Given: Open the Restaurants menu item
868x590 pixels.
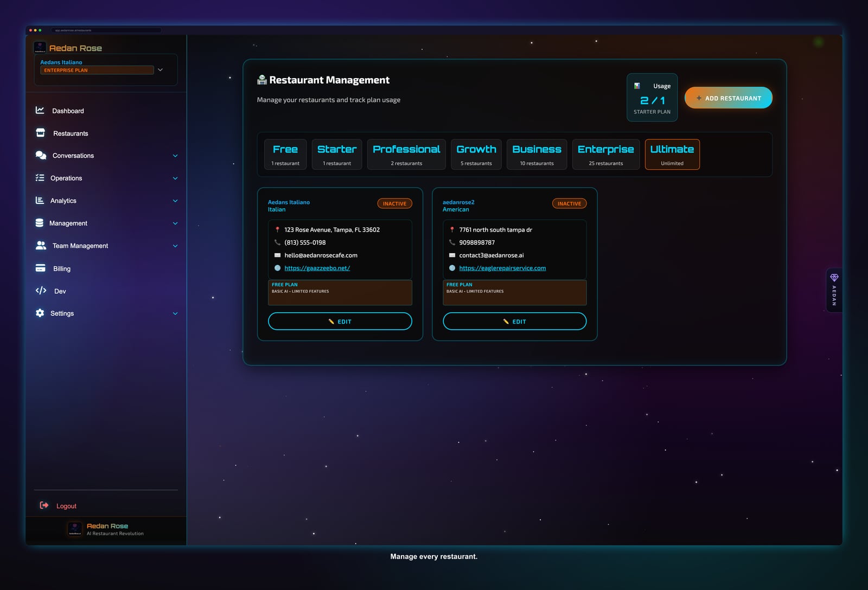Looking at the screenshot, I should coord(71,133).
